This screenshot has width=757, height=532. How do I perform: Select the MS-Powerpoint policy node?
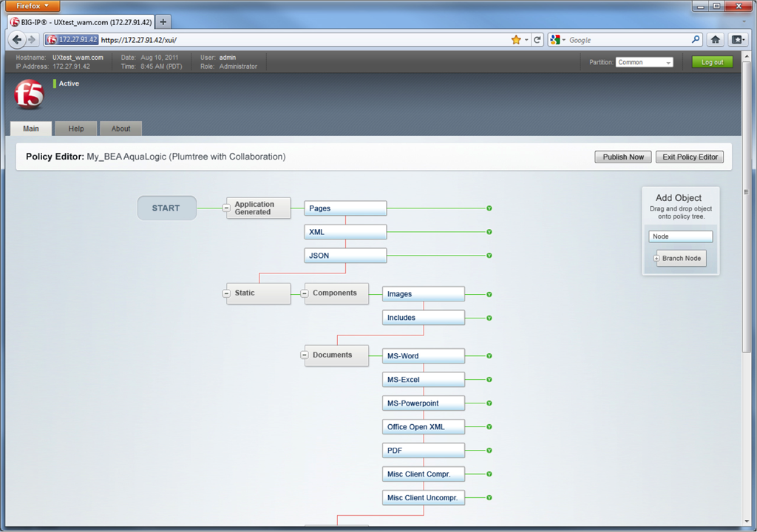click(x=424, y=403)
